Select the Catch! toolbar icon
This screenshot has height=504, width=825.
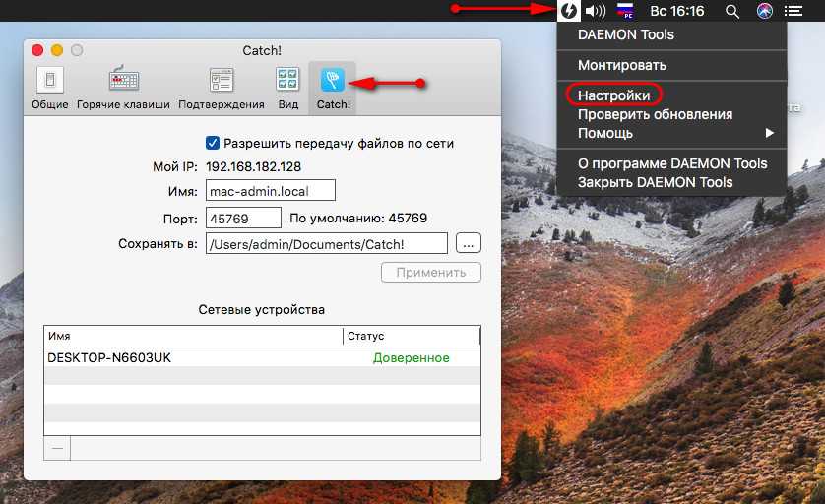pyautogui.click(x=333, y=87)
